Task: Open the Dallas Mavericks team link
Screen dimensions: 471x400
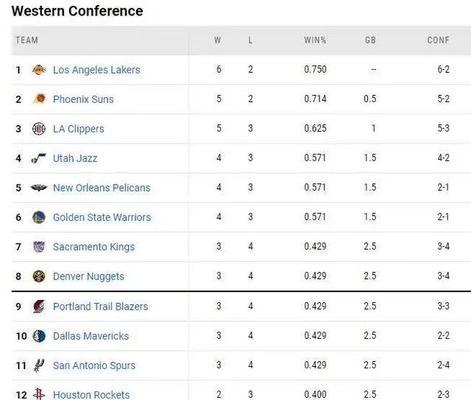Action: pyautogui.click(x=91, y=336)
